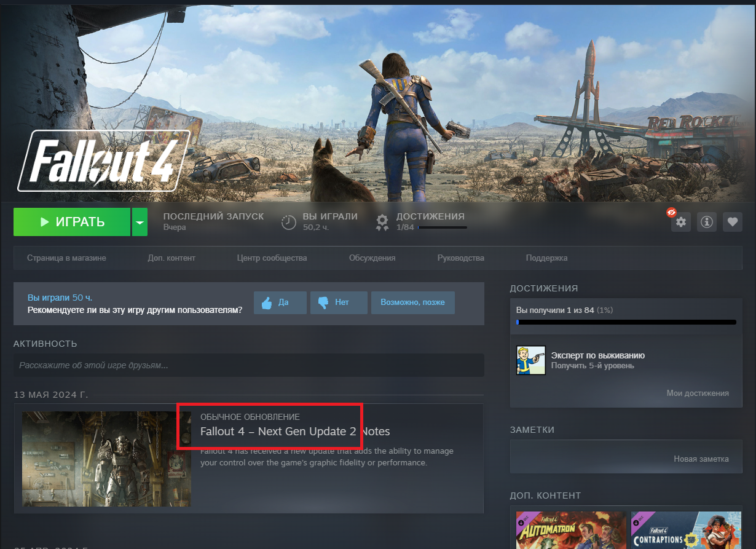Image resolution: width=756 pixels, height=549 pixels.
Task: Open the game info icon
Action: [707, 222]
